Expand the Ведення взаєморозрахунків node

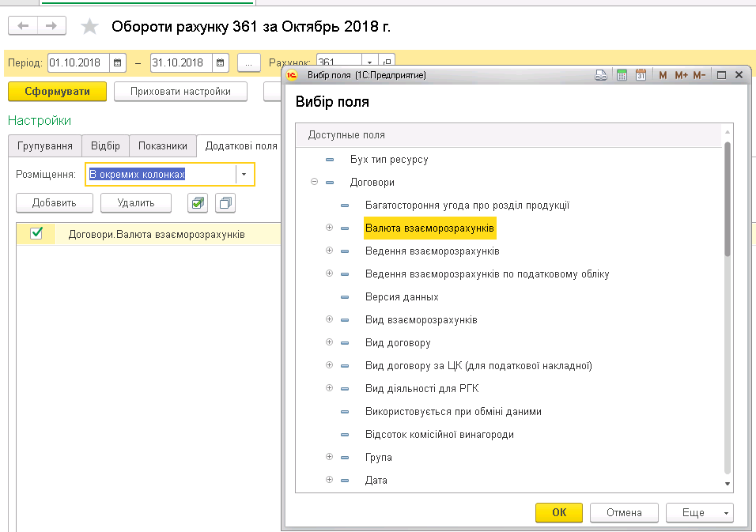329,251
